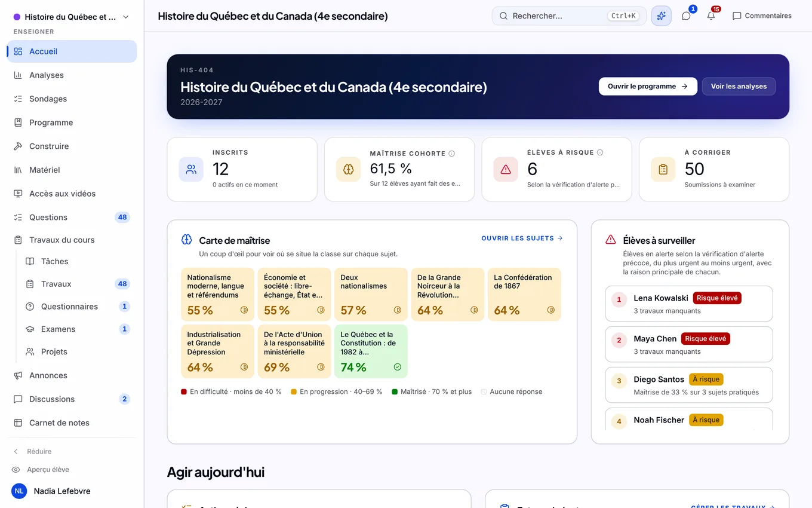Click Carnet de notes table icon
Image resolution: width=812 pixels, height=508 pixels.
tap(18, 423)
